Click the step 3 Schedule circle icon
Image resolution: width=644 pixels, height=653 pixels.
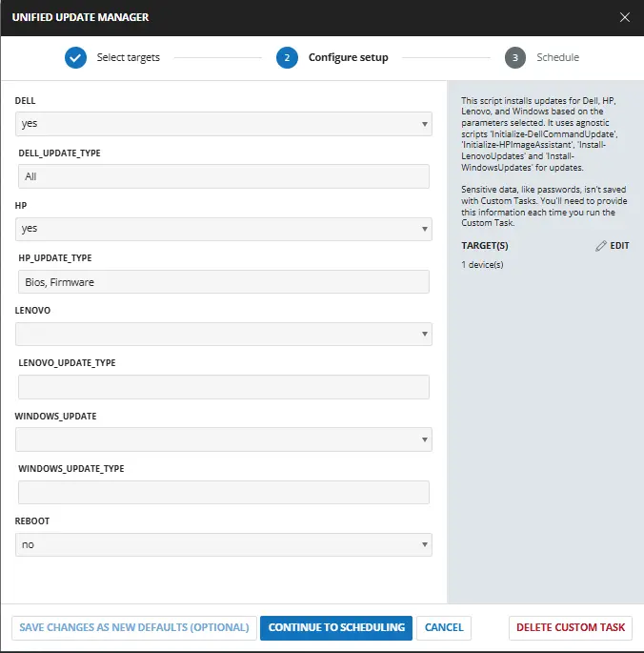pyautogui.click(x=515, y=57)
